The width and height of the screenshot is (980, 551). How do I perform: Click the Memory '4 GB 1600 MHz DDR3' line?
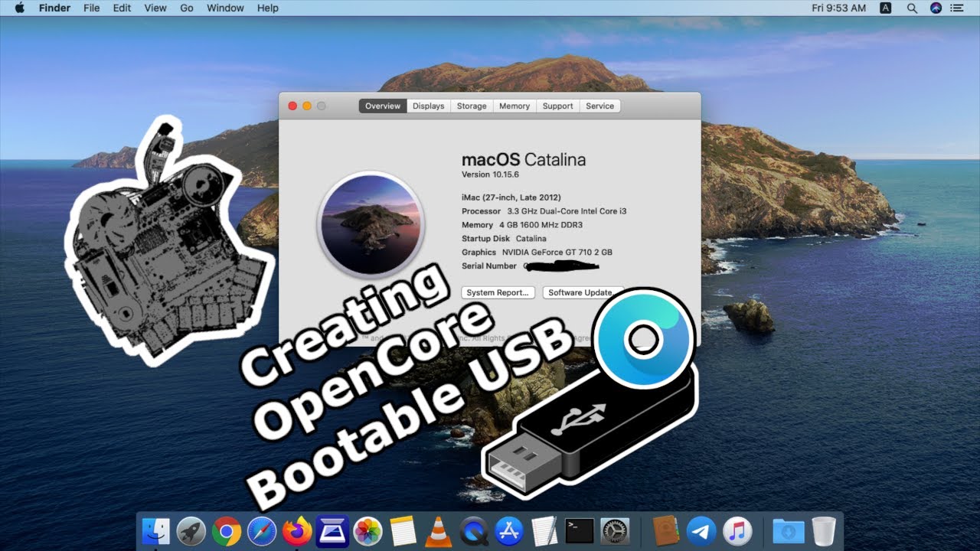click(522, 225)
